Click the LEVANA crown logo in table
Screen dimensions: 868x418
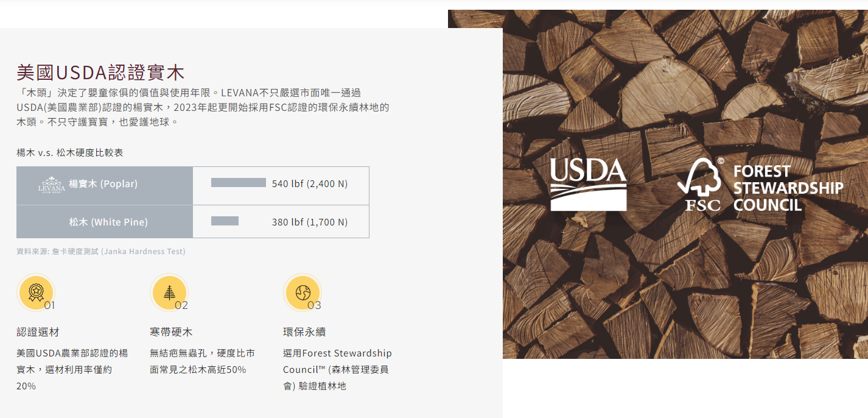pyautogui.click(x=51, y=184)
